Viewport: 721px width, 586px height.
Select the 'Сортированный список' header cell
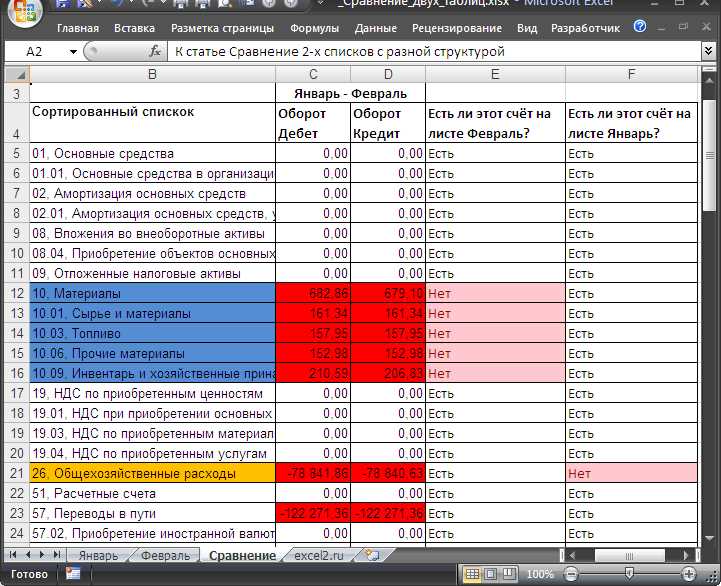tap(152, 122)
